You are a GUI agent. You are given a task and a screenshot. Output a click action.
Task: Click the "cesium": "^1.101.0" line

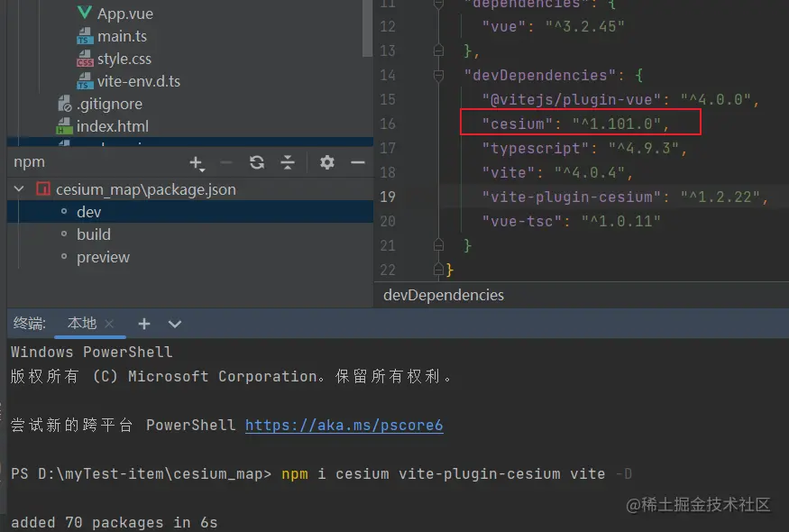pos(575,124)
